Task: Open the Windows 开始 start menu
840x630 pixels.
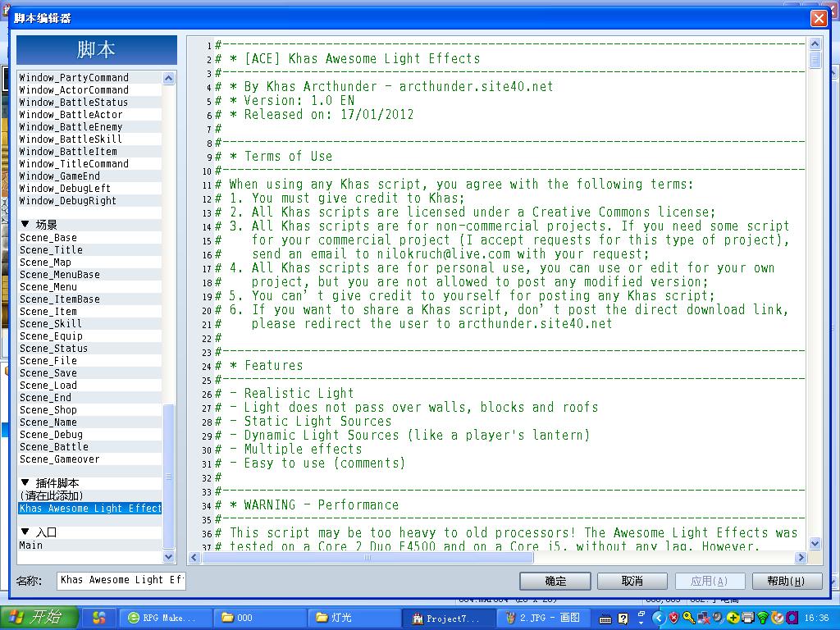Action: (x=39, y=618)
